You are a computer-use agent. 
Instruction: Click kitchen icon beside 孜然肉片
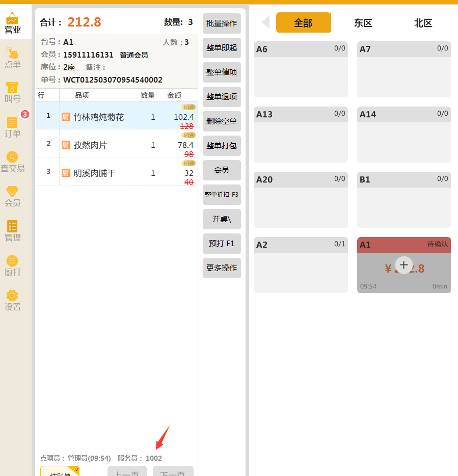tap(66, 145)
